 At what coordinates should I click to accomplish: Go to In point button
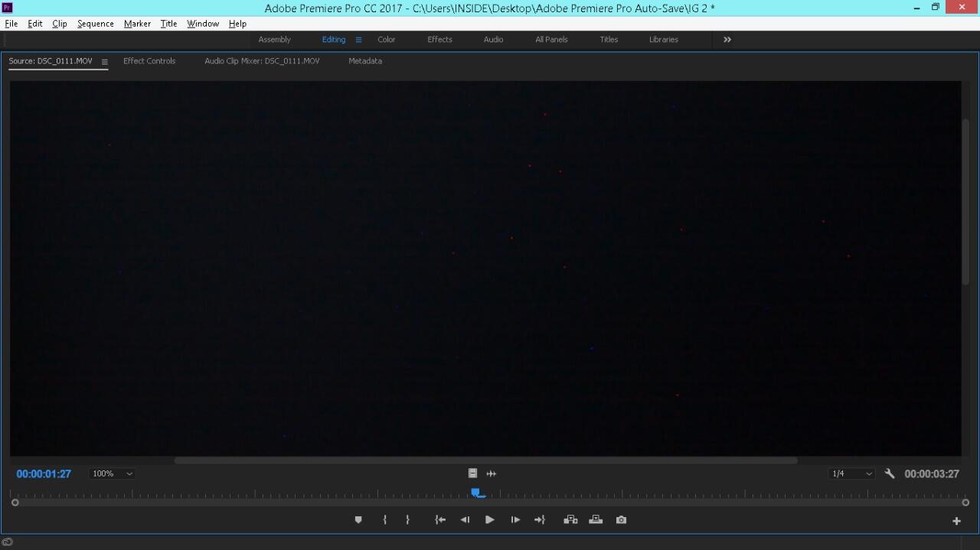[440, 520]
